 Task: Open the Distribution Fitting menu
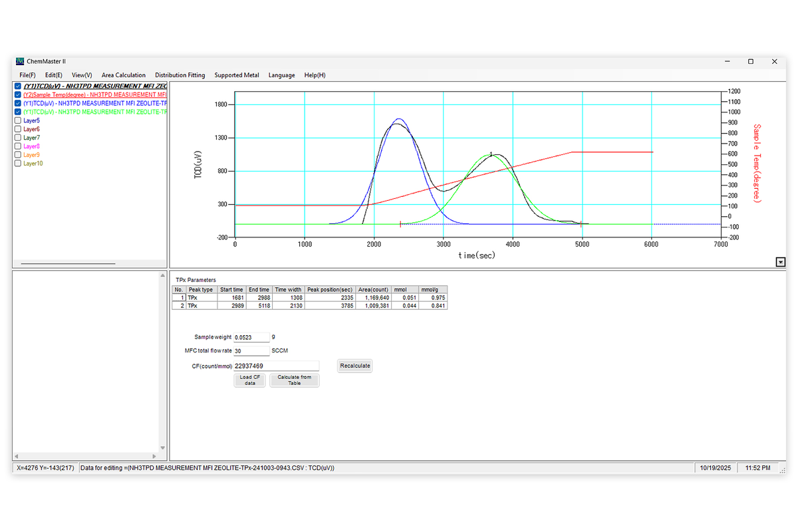tap(180, 75)
